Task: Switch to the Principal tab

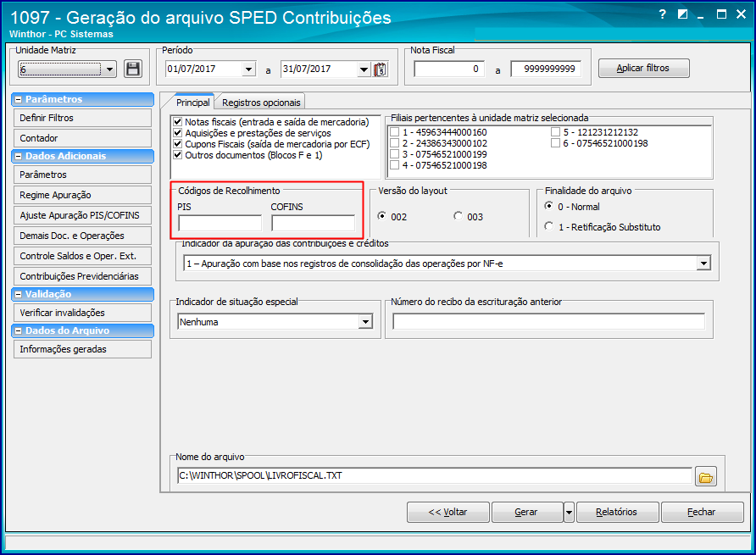Action: [192, 103]
